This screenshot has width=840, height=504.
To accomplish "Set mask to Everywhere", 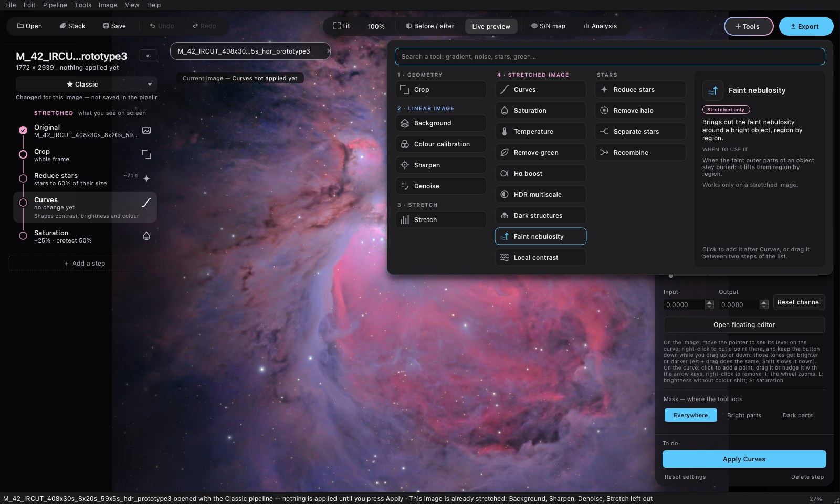I will [x=690, y=415].
